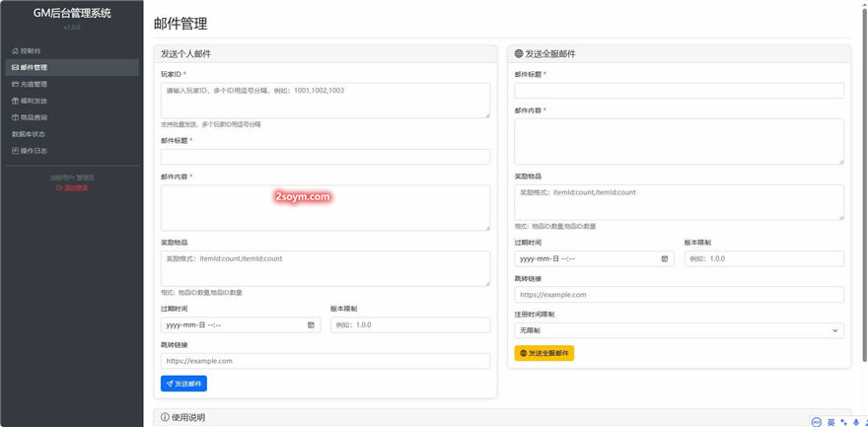Switch IME language via 英 indicator
Image resolution: width=868 pixels, height=427 pixels.
pos(831,421)
